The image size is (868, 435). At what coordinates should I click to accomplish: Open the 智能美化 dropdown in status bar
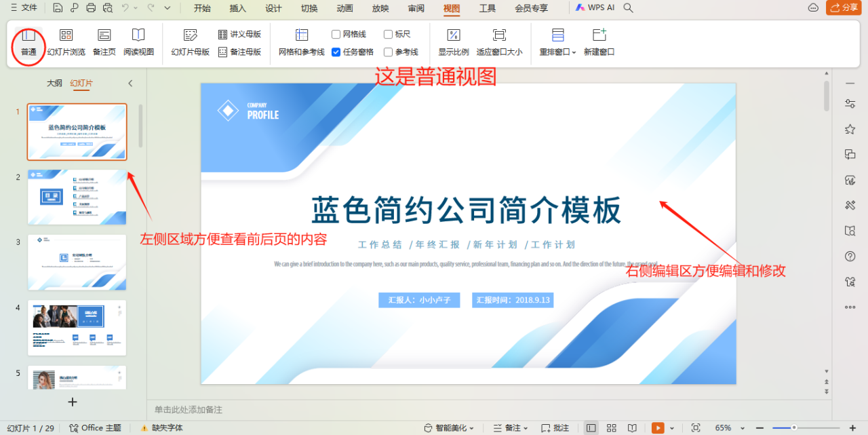(x=449, y=428)
